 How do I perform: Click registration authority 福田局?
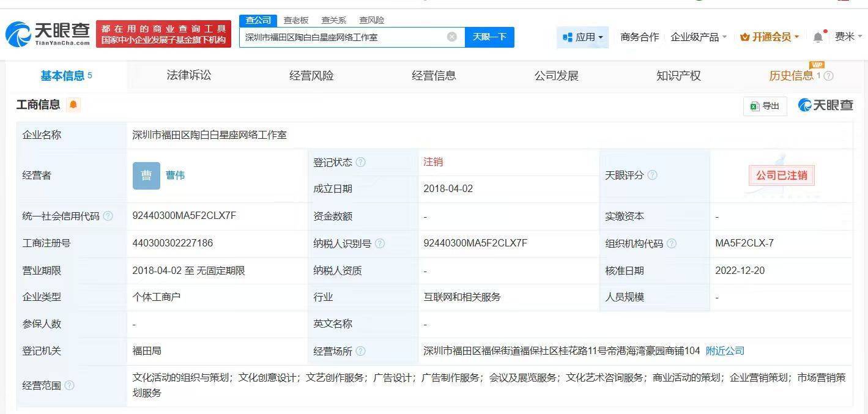tap(147, 351)
